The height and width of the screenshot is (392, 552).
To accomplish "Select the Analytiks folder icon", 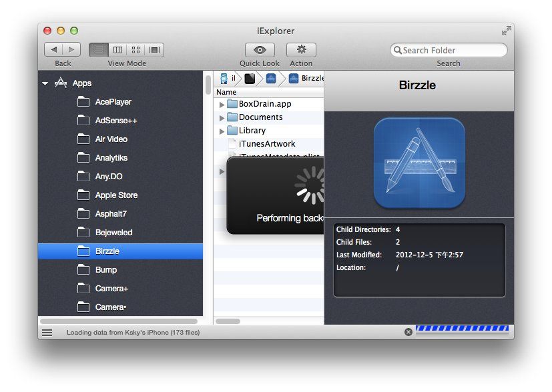I will pos(83,158).
